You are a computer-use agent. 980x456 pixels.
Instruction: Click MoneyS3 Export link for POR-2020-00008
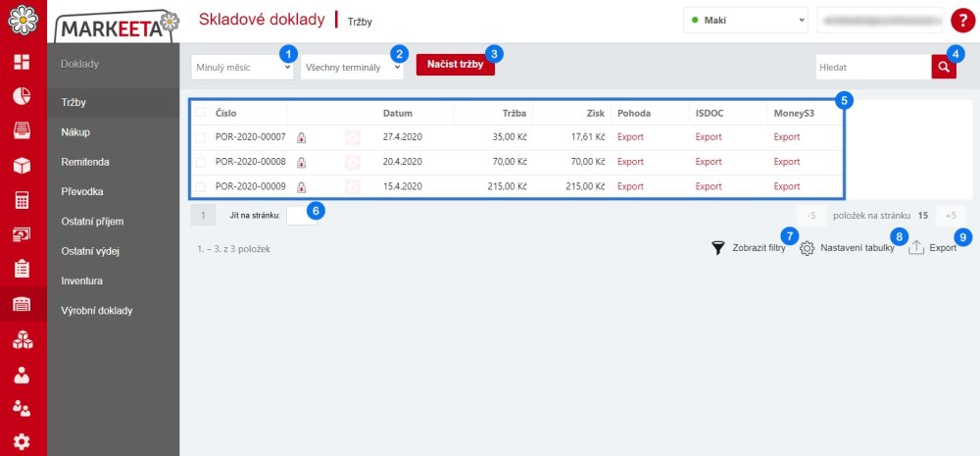786,162
